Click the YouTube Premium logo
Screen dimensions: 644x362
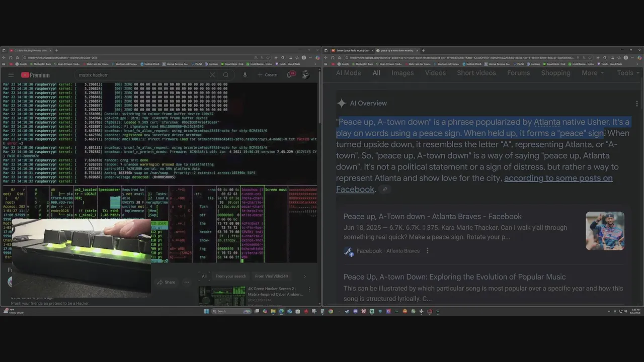[35, 75]
